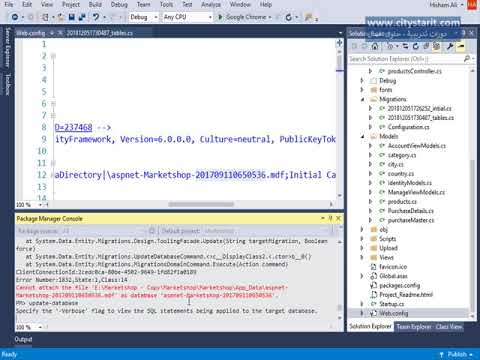Click the New Project toolbar icon

(x=45, y=17)
